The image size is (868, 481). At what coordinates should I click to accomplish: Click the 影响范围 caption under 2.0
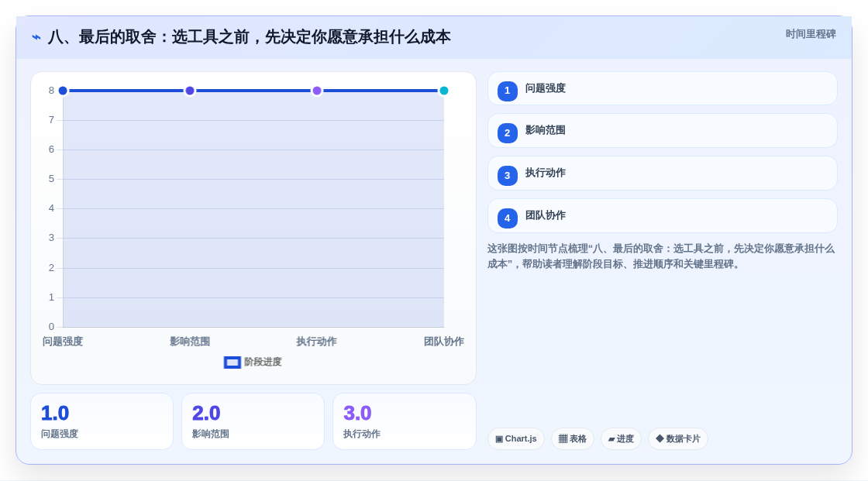pos(211,434)
